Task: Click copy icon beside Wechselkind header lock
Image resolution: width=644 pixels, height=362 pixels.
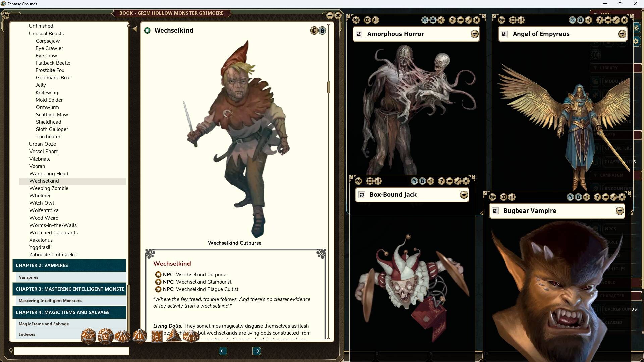Action: point(314,31)
